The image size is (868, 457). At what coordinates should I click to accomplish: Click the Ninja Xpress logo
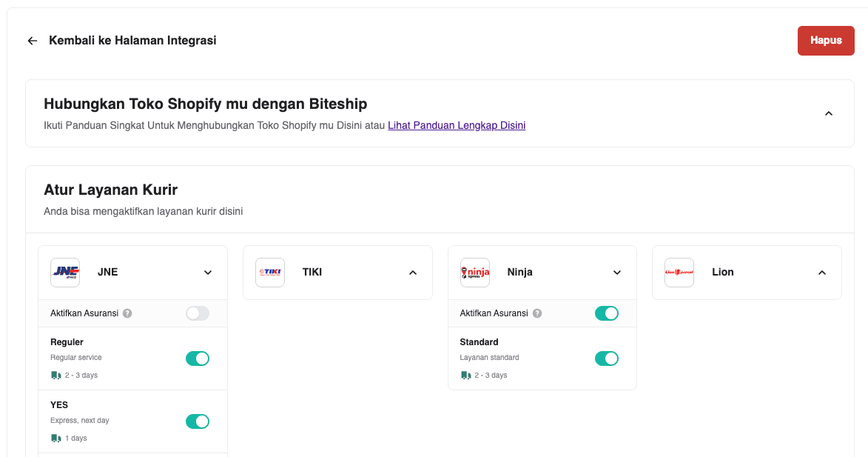[x=475, y=272]
